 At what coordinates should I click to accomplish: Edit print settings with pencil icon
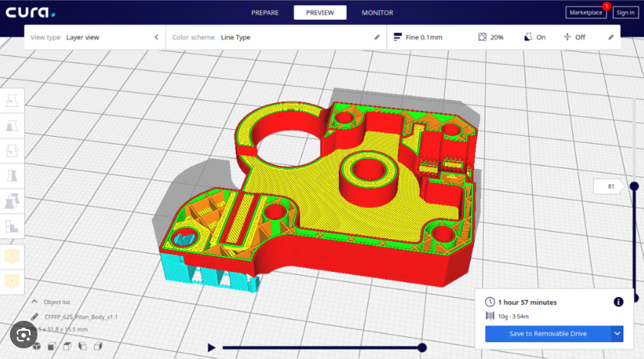[x=610, y=37]
